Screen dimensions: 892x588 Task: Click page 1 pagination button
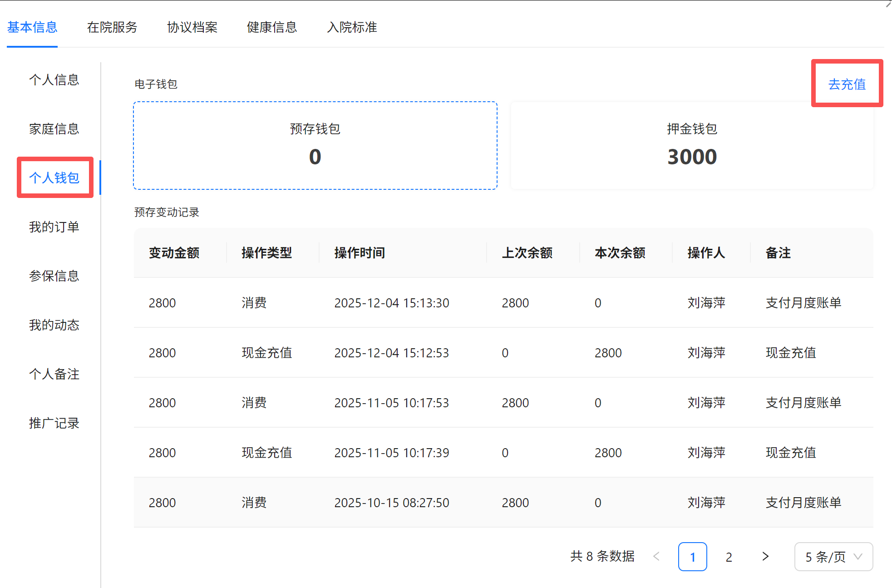[692, 557]
